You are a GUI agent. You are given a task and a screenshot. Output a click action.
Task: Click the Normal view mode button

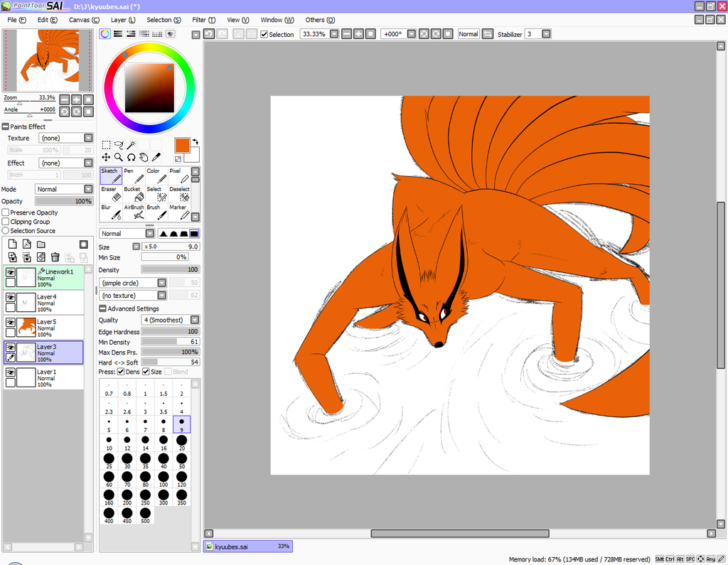point(469,34)
